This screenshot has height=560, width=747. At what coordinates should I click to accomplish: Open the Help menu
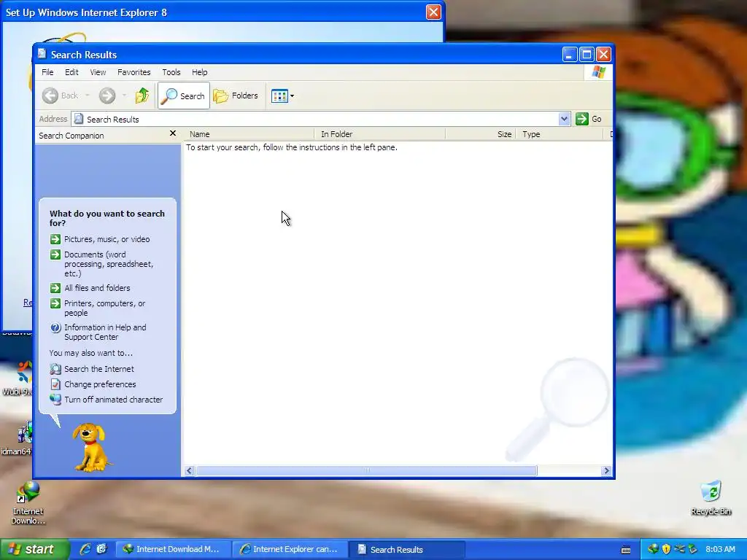click(200, 72)
